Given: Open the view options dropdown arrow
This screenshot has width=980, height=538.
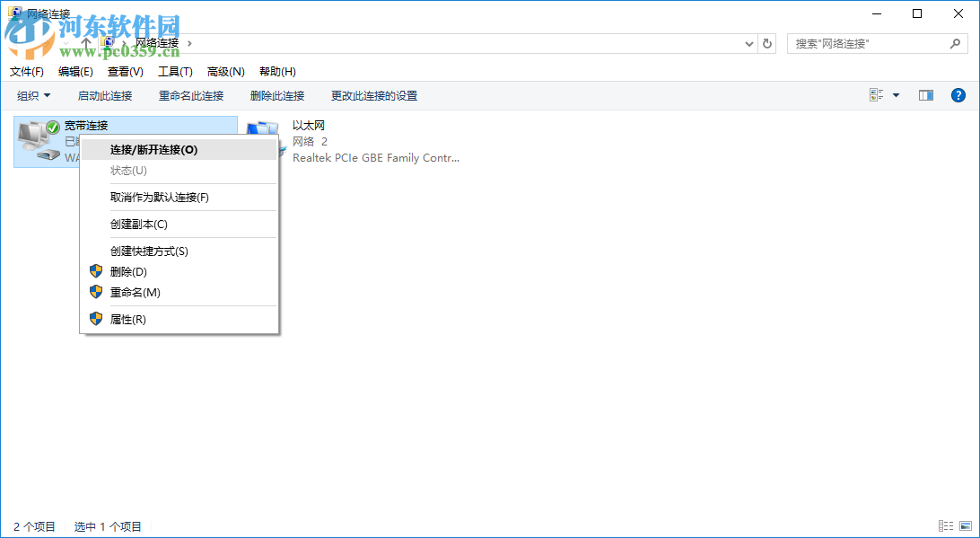Looking at the screenshot, I should (x=895, y=95).
